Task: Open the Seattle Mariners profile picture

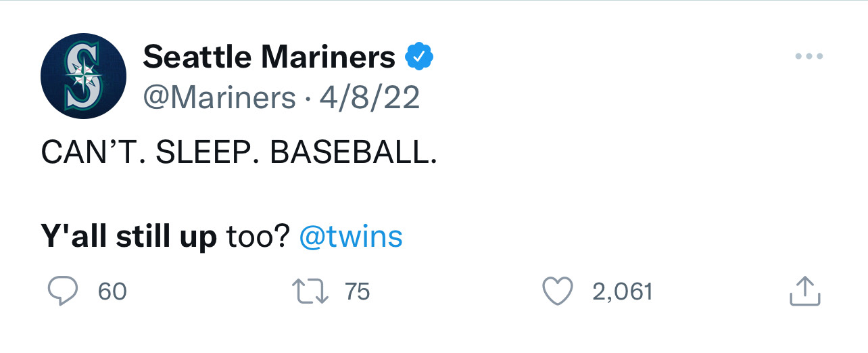Action: pyautogui.click(x=84, y=76)
